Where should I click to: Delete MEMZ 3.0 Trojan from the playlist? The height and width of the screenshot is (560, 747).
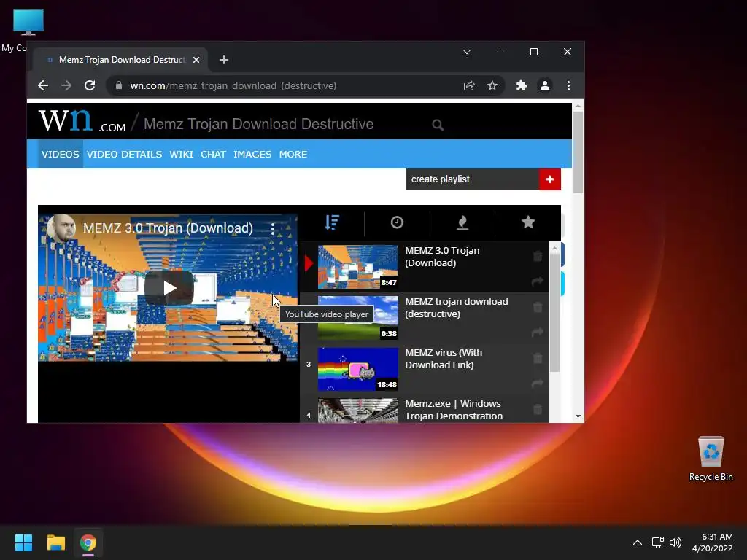click(538, 256)
